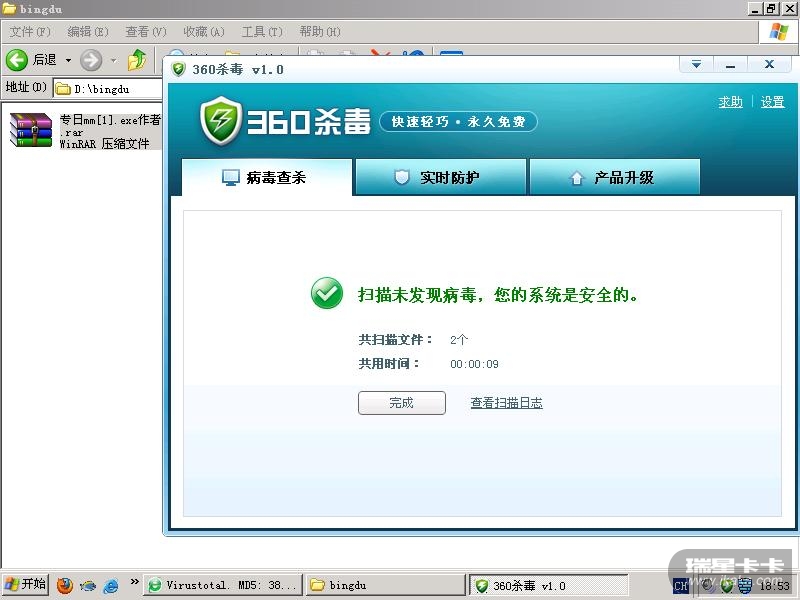The image size is (800, 600).
Task: Click the system clock showing 18:53
Action: [774, 586]
